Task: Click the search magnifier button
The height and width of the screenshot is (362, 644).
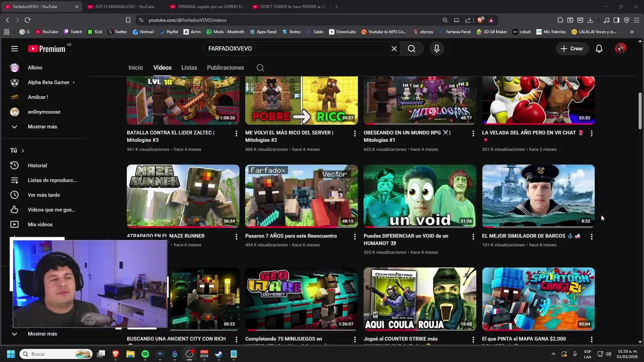Action: coord(412,49)
